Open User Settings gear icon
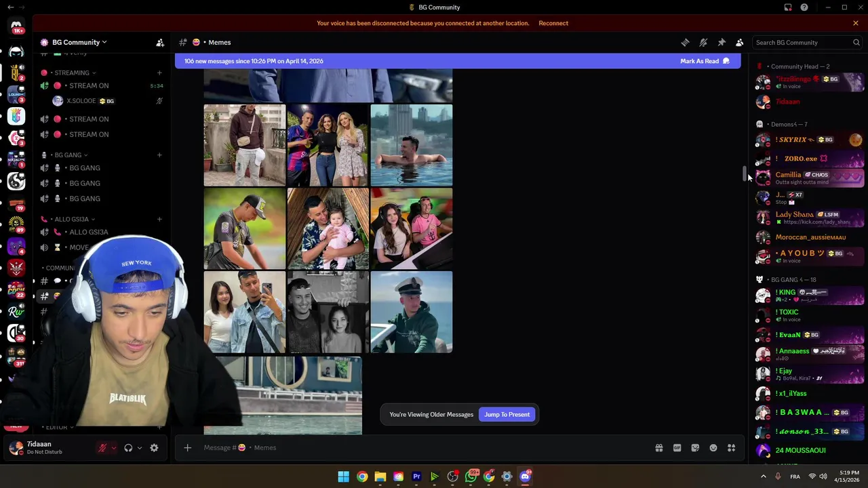 (154, 448)
